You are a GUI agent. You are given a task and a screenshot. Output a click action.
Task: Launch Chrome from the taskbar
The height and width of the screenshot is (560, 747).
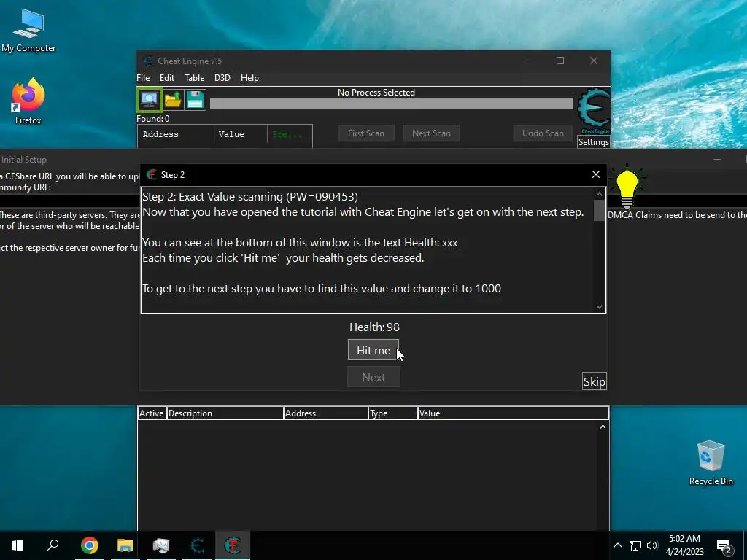(89, 545)
